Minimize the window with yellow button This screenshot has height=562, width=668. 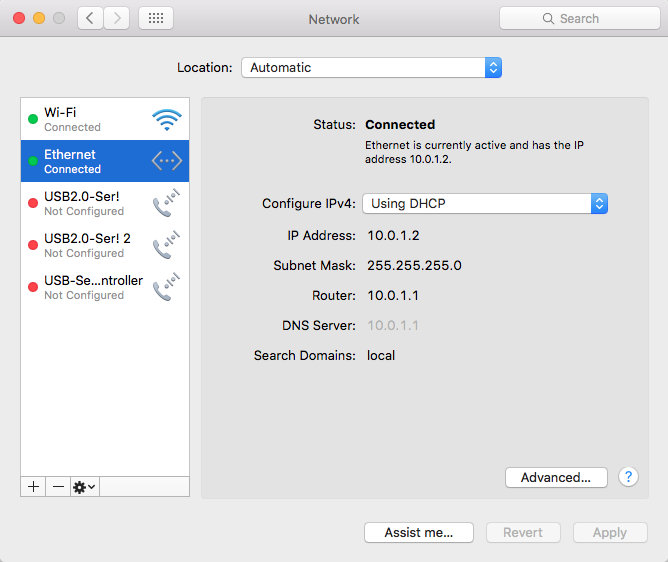[39, 18]
